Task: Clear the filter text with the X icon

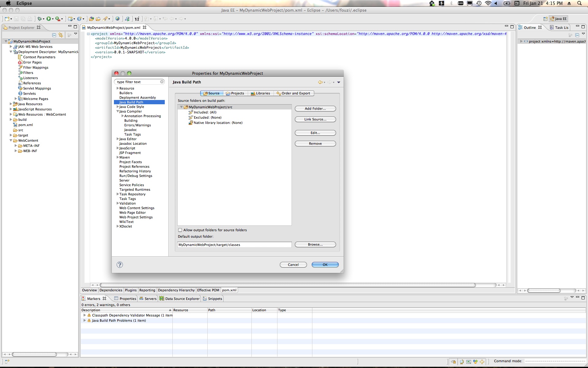Action: [162, 82]
